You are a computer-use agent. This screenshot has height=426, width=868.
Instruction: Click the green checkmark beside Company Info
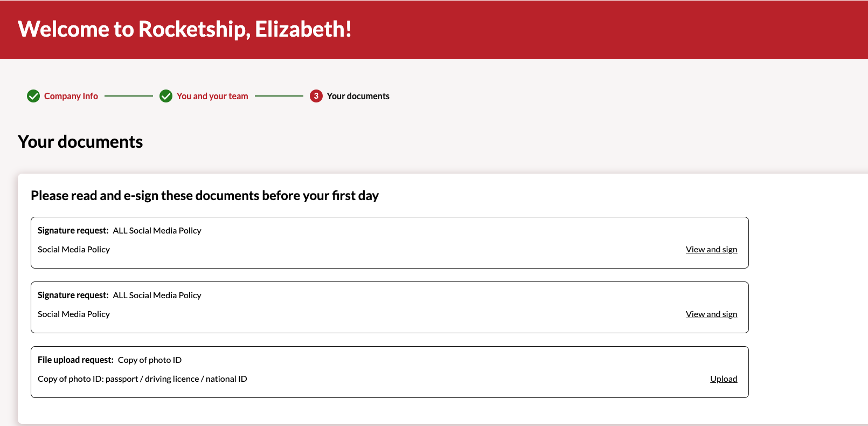click(33, 96)
